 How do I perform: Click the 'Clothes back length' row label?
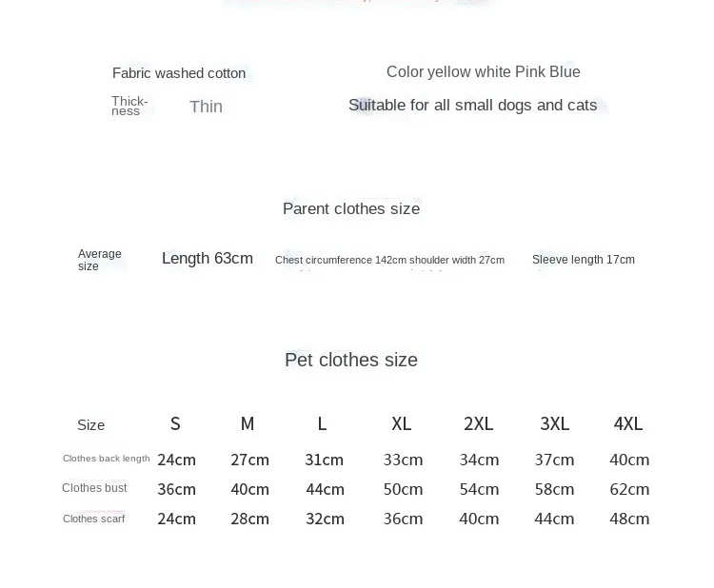[106, 459]
